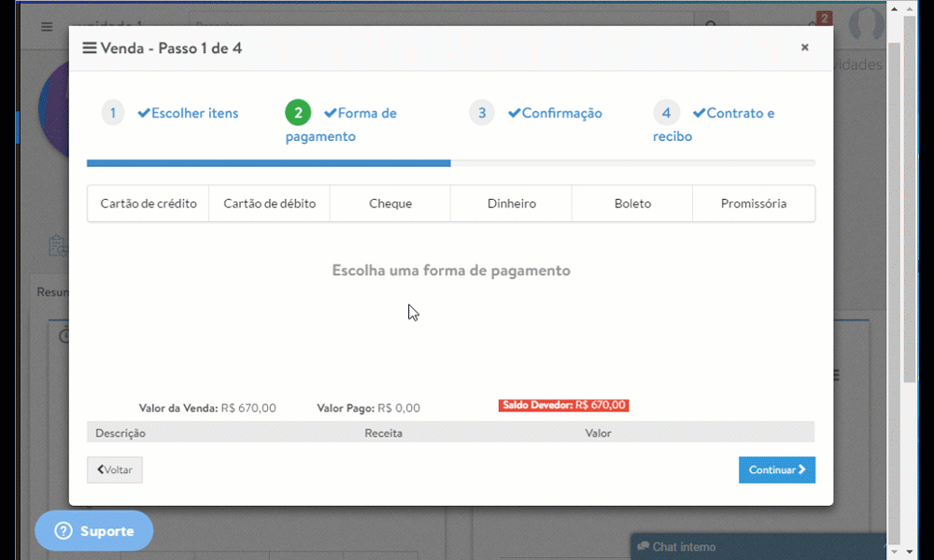Select the Dinheiro payment option
Screen dimensions: 934x560
pos(510,203)
